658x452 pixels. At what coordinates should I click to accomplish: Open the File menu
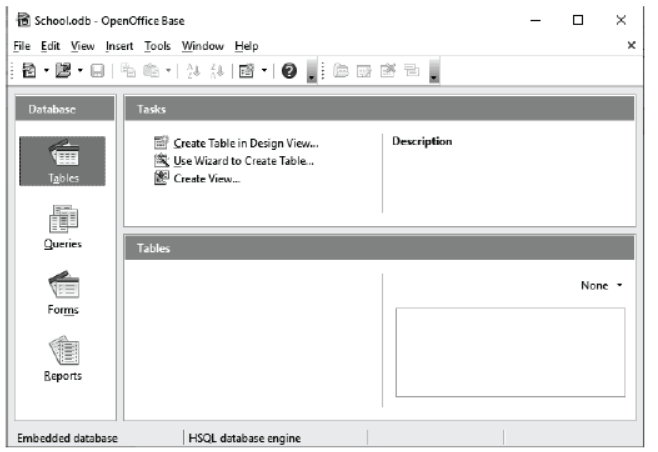tap(22, 46)
